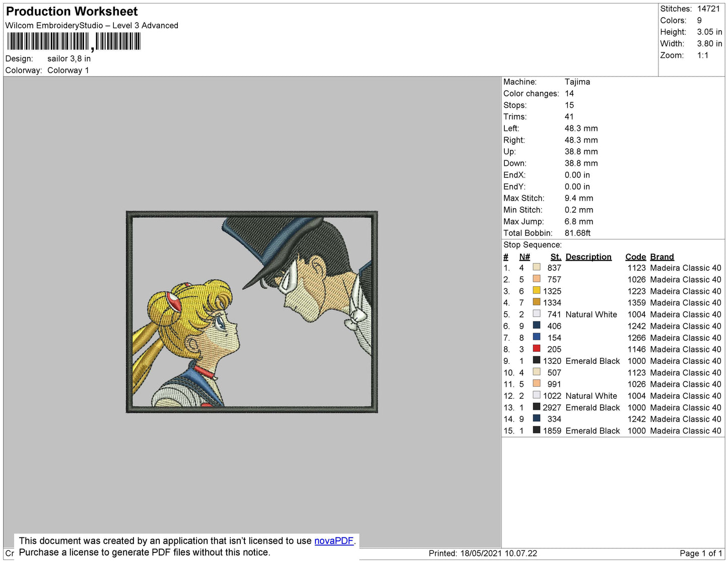The width and height of the screenshot is (728, 563).
Task: Click the 'Code' column header
Action: point(636,257)
